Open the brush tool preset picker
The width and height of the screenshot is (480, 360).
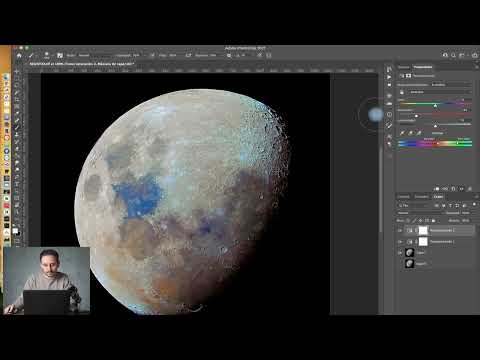point(33,55)
